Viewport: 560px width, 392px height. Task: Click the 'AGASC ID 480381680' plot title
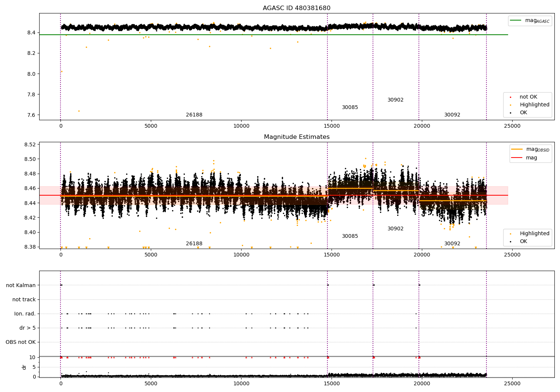pyautogui.click(x=296, y=8)
